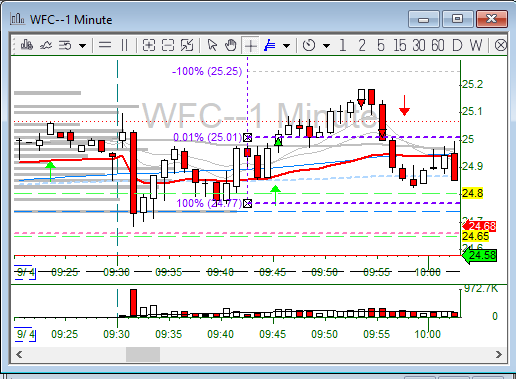The height and width of the screenshot is (379, 516).
Task: Open the drawing tools dropdown arrow
Action: pyautogui.click(x=286, y=45)
